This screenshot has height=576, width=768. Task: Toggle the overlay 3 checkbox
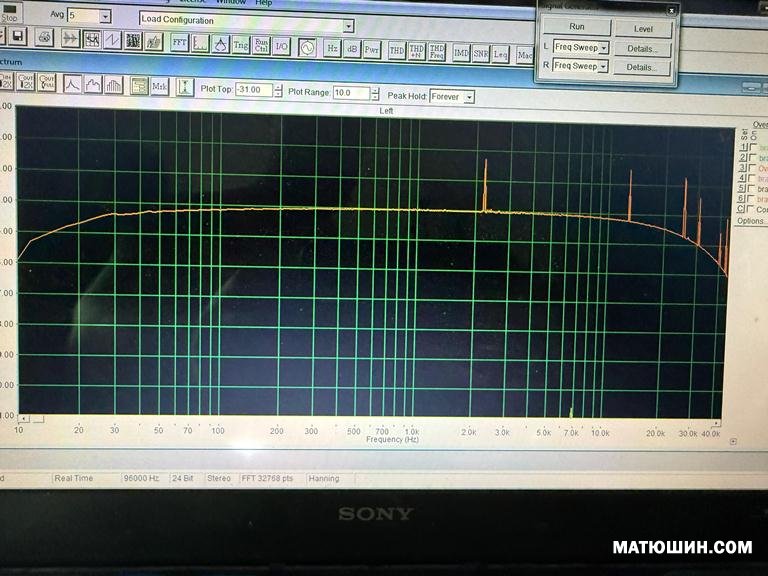pos(752,169)
